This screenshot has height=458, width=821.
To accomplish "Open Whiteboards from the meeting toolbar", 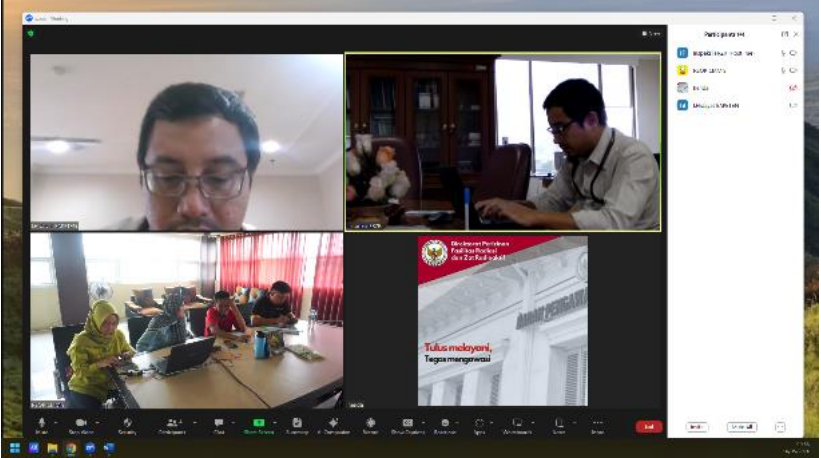I will pos(517,426).
